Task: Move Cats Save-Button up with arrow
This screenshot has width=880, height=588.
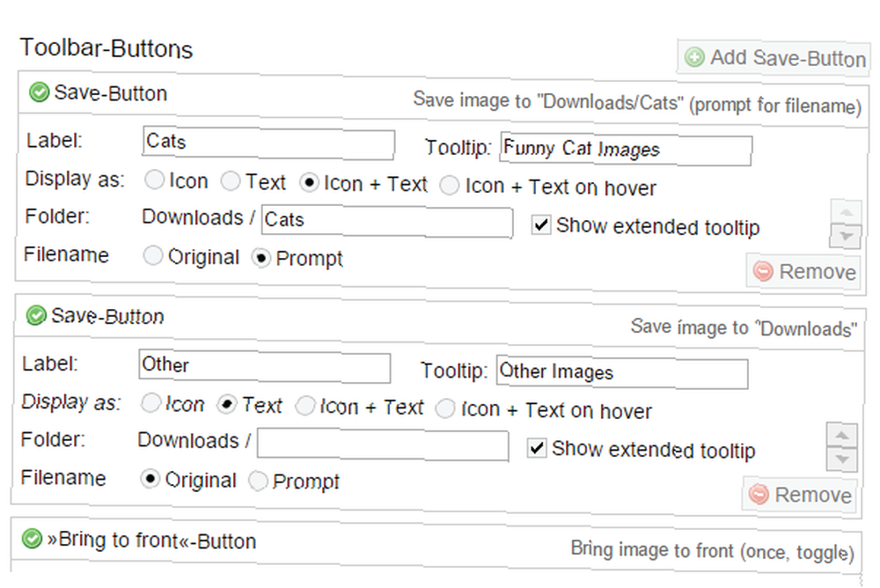Action: point(847,212)
